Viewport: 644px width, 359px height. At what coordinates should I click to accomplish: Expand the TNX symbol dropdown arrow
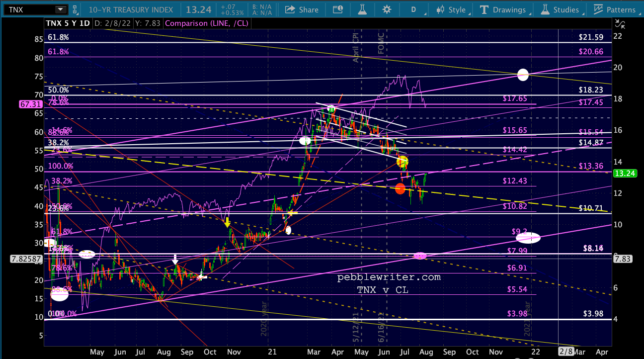(x=60, y=9)
